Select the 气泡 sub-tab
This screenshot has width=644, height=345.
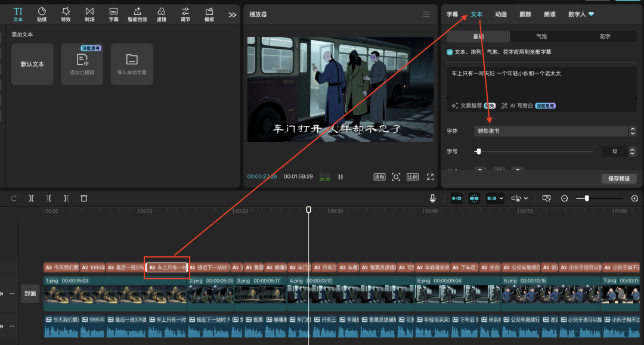click(541, 36)
